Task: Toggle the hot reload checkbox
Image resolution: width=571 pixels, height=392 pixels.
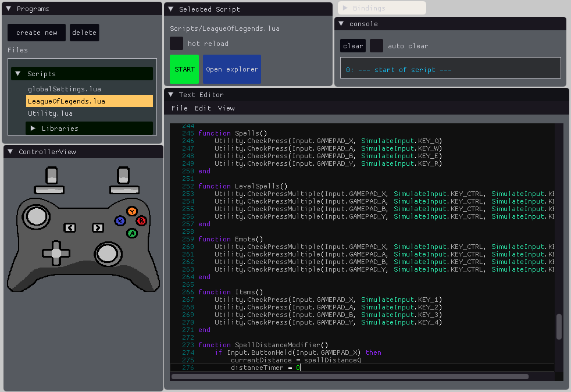Action: 176,44
